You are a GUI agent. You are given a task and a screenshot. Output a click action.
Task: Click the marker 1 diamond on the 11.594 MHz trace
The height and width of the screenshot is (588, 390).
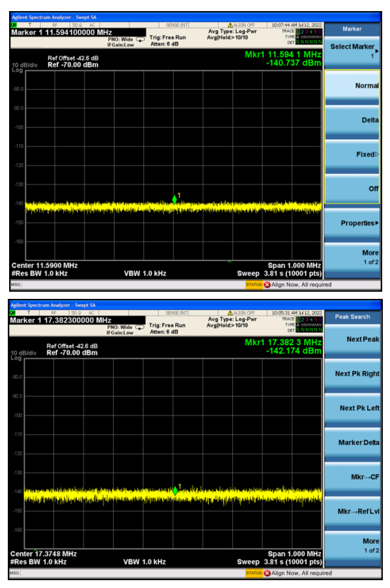point(174,199)
